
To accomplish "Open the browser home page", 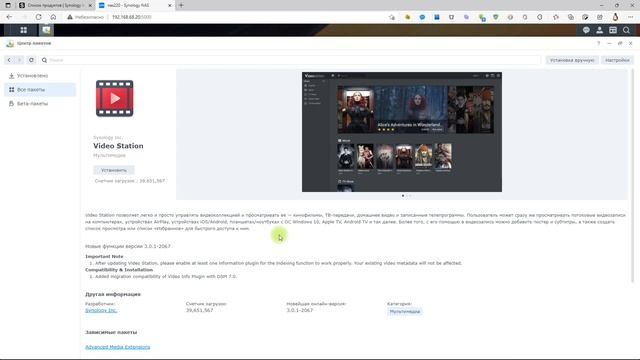I will (x=53, y=17).
